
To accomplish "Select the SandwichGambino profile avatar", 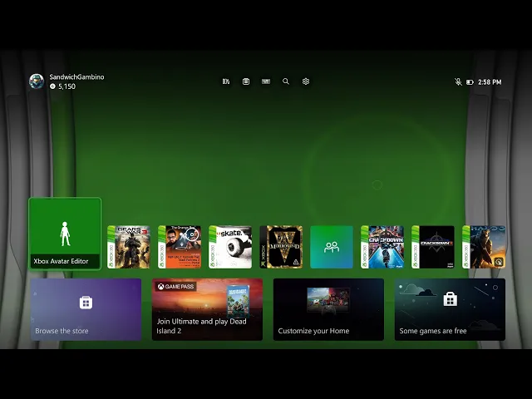I will (37, 81).
